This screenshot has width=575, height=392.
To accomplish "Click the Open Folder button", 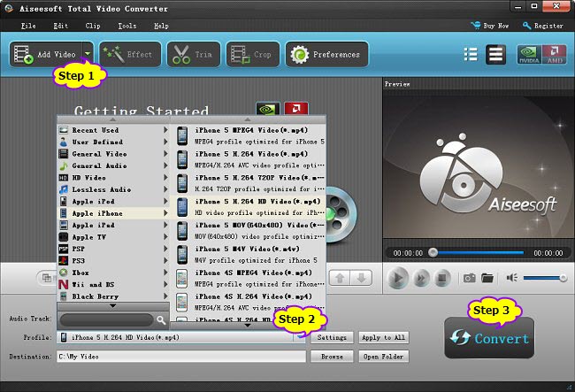I will pos(384,357).
